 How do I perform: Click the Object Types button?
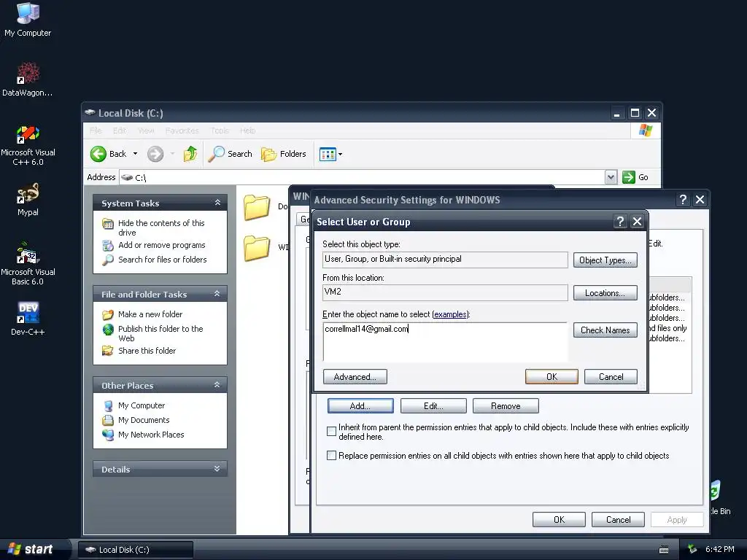coord(605,260)
